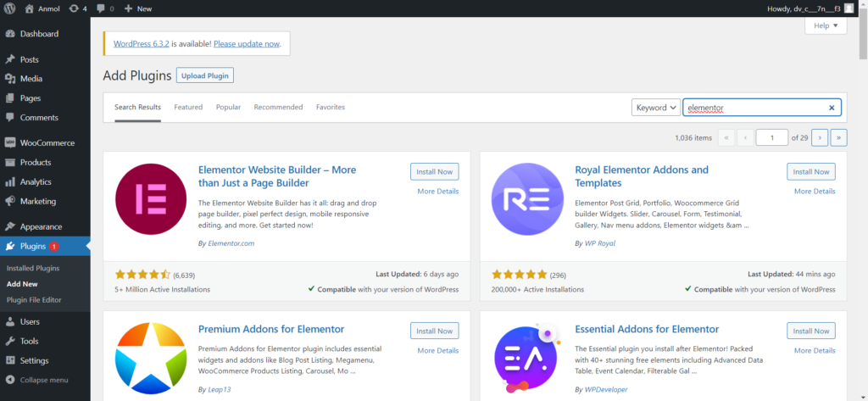Clear the search field with the X icon
Viewport: 868px width, 401px height.
pyautogui.click(x=832, y=108)
